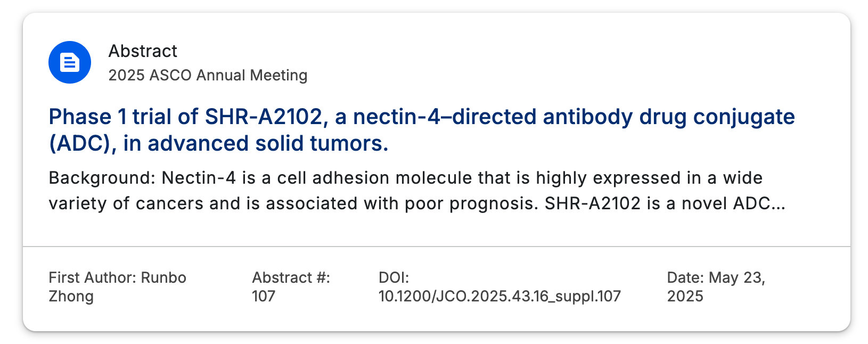The image size is (868, 344).
Task: Click the "Abstract #:" label
Action: 291,277
